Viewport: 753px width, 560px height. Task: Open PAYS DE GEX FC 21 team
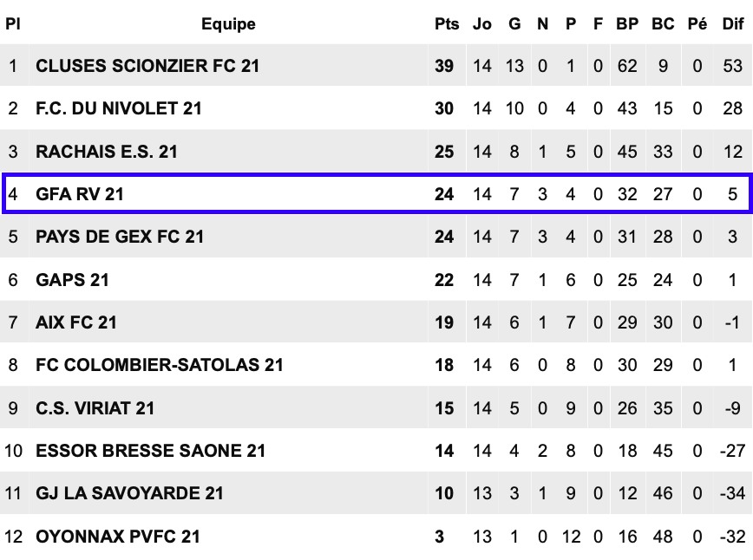click(120, 237)
